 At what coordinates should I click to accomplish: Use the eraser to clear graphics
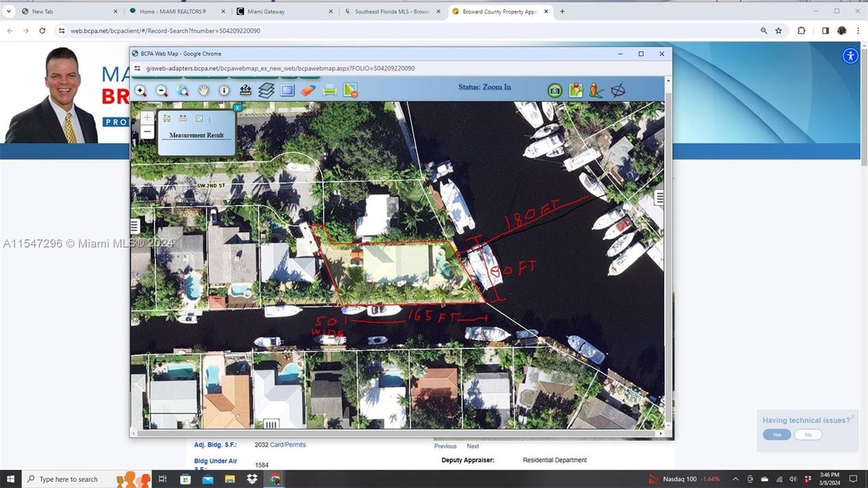[x=308, y=90]
